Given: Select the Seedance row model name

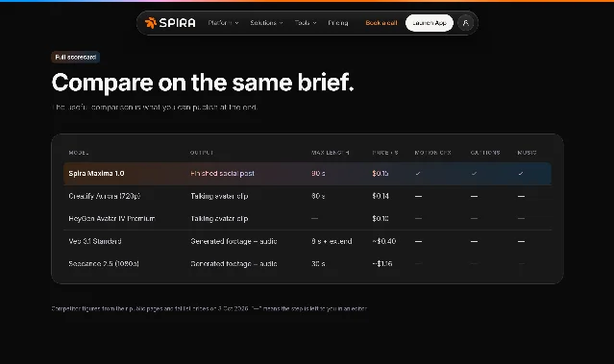Looking at the screenshot, I should point(104,264).
